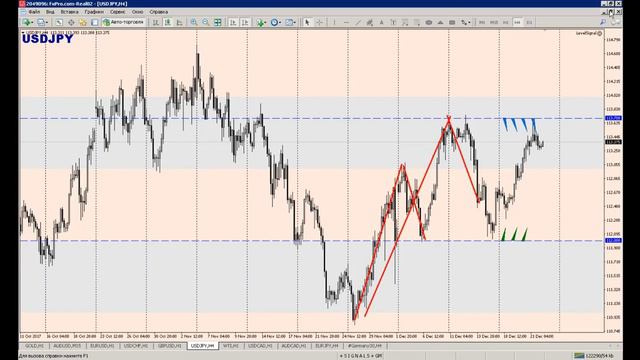Open the Periods clock icon
This screenshot has width=640, height=360.
[274, 22]
